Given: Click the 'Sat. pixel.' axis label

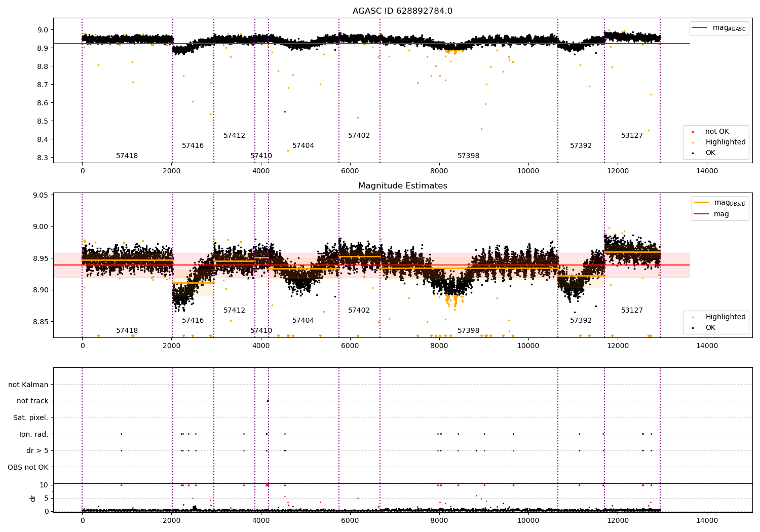Looking at the screenshot, I should [30, 417].
